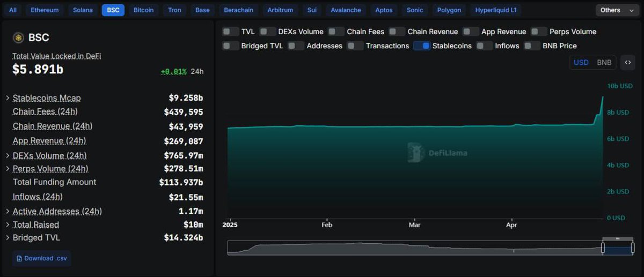Click the $9.258b stablecoins value
Viewport: 644px width, 277px height.
coord(186,98)
